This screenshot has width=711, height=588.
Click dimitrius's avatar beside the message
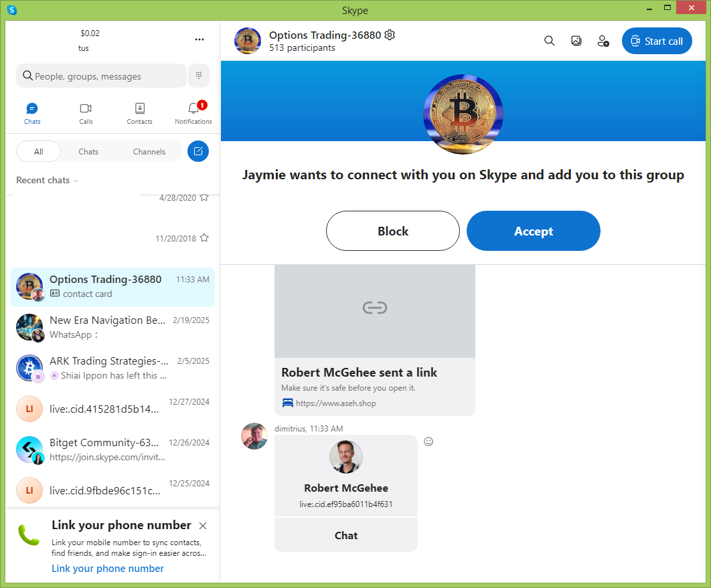tap(254, 436)
